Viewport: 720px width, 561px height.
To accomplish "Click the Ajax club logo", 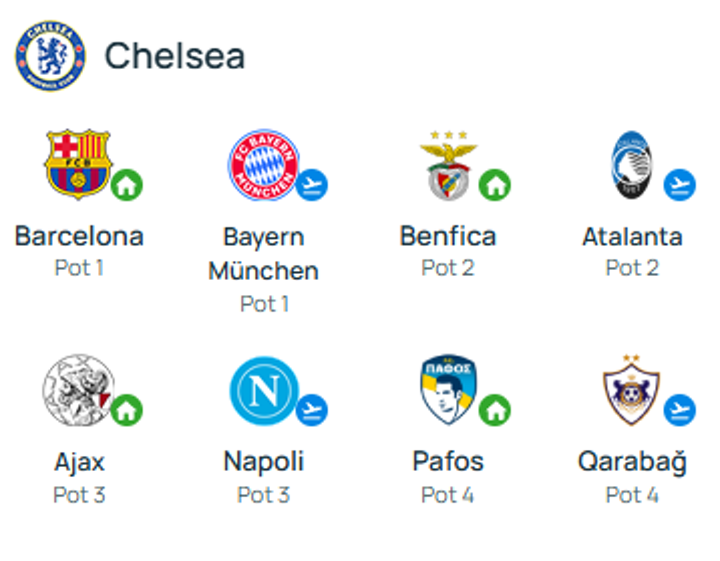I will click(x=77, y=390).
